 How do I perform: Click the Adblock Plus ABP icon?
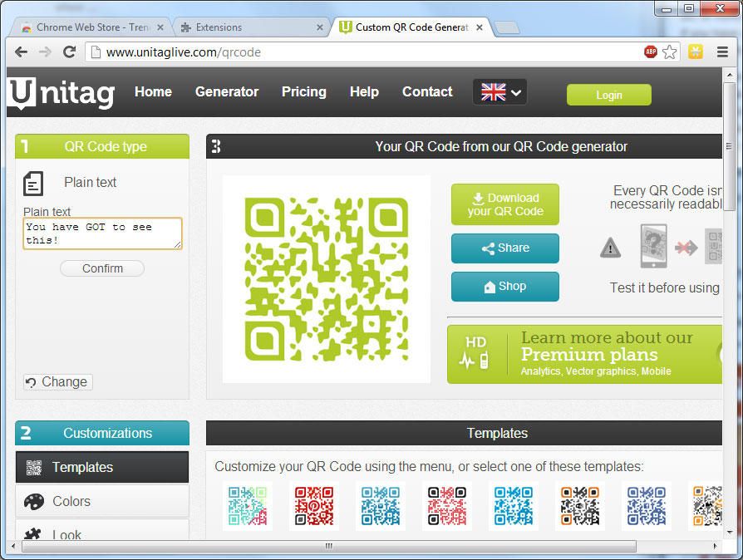coord(651,52)
